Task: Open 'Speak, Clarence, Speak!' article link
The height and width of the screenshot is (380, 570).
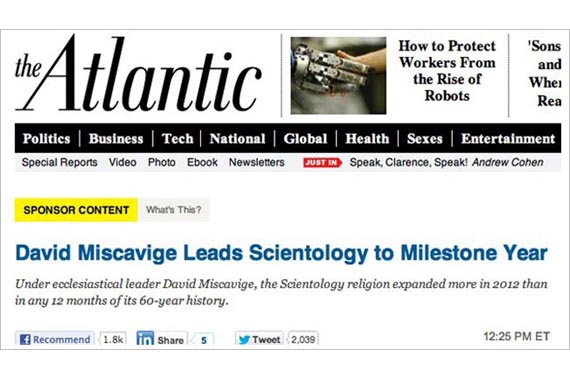Action: (408, 162)
